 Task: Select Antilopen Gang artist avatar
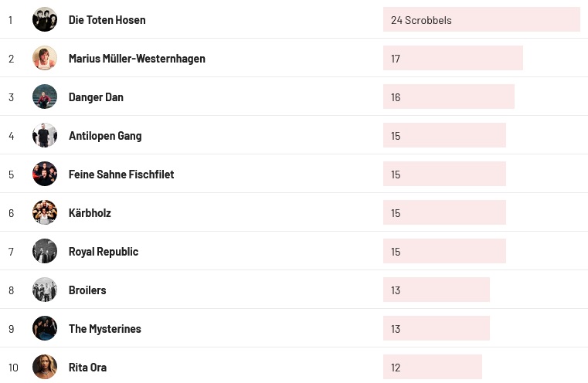45,135
